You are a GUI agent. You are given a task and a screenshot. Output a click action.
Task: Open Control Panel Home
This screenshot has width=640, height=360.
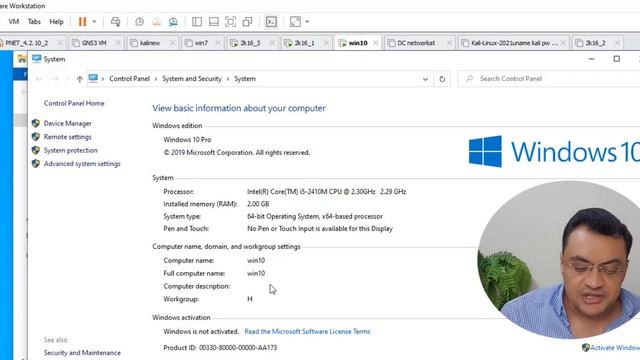[74, 103]
